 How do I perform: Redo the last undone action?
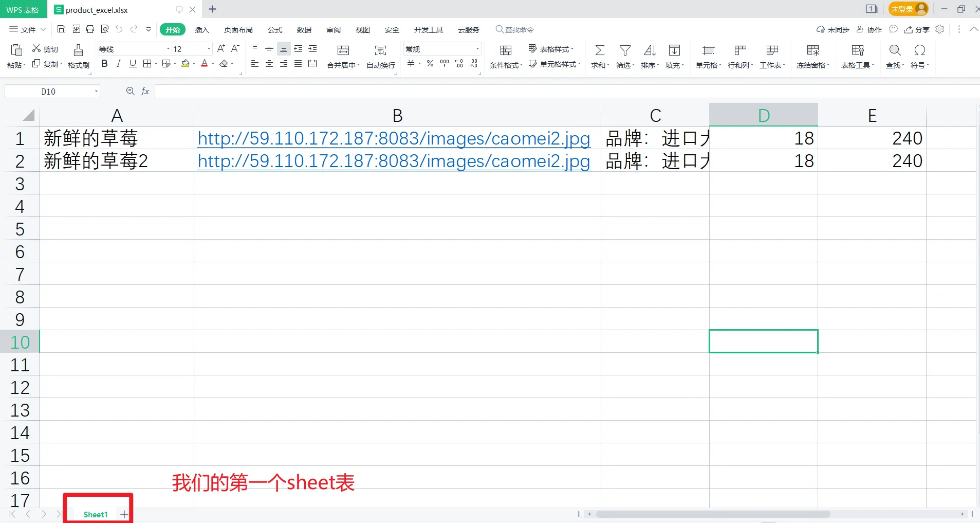coord(134,29)
